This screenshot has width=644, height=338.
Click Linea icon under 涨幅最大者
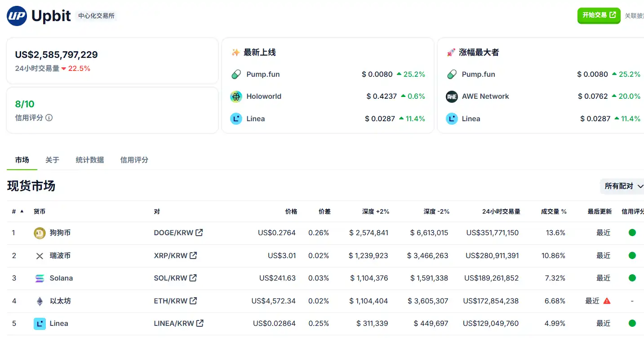[x=452, y=119]
